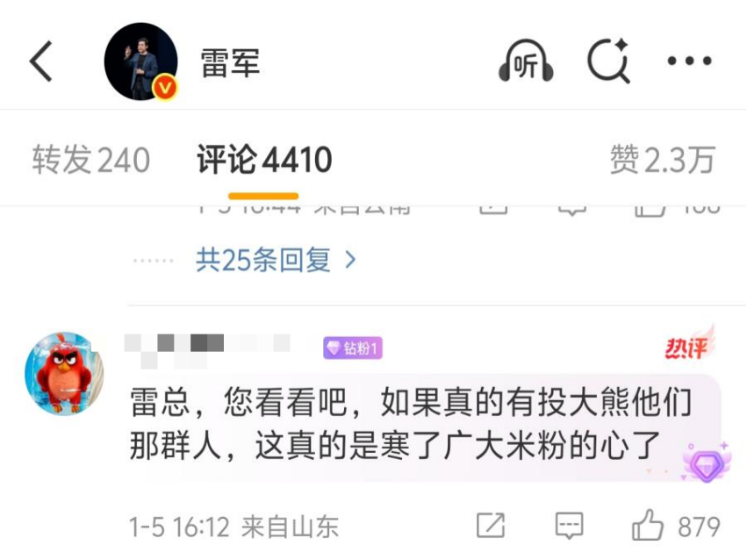Go back with the left arrow icon
The width and height of the screenshot is (747, 560).
40,61
